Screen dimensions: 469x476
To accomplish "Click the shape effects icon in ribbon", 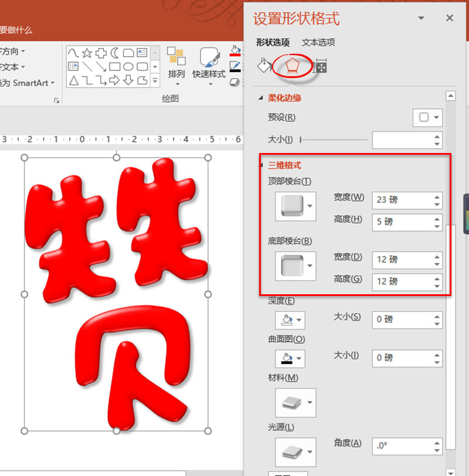I will click(x=235, y=82).
